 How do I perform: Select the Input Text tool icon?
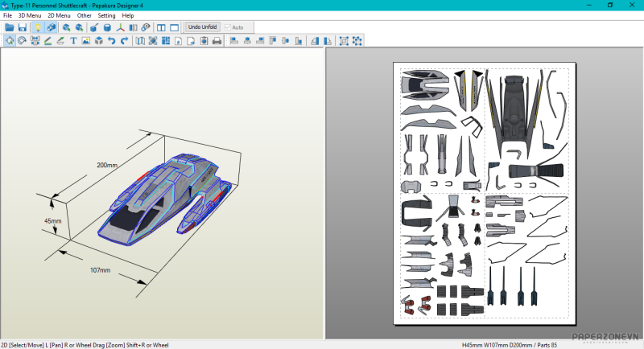(73, 41)
